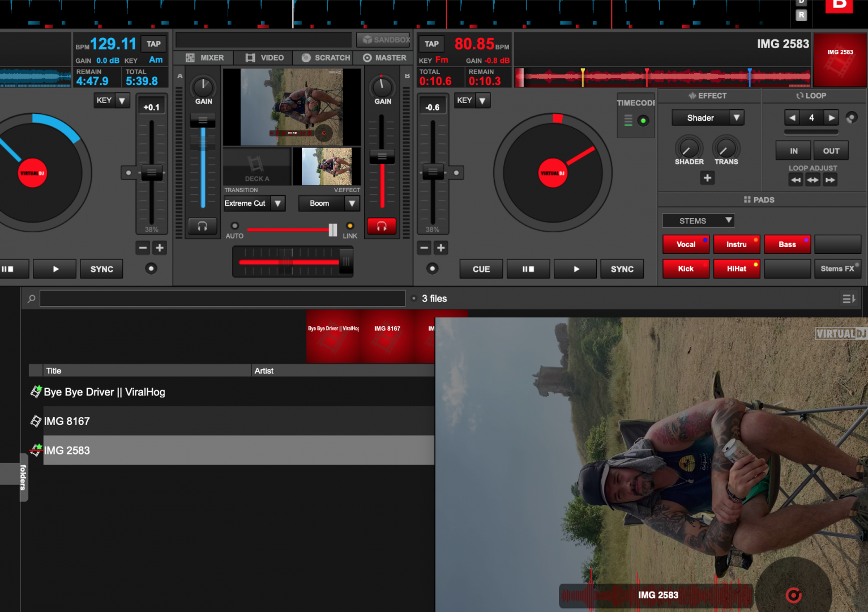
Task: Select the Bye Bye Driver || ViralHog track
Action: coord(232,392)
